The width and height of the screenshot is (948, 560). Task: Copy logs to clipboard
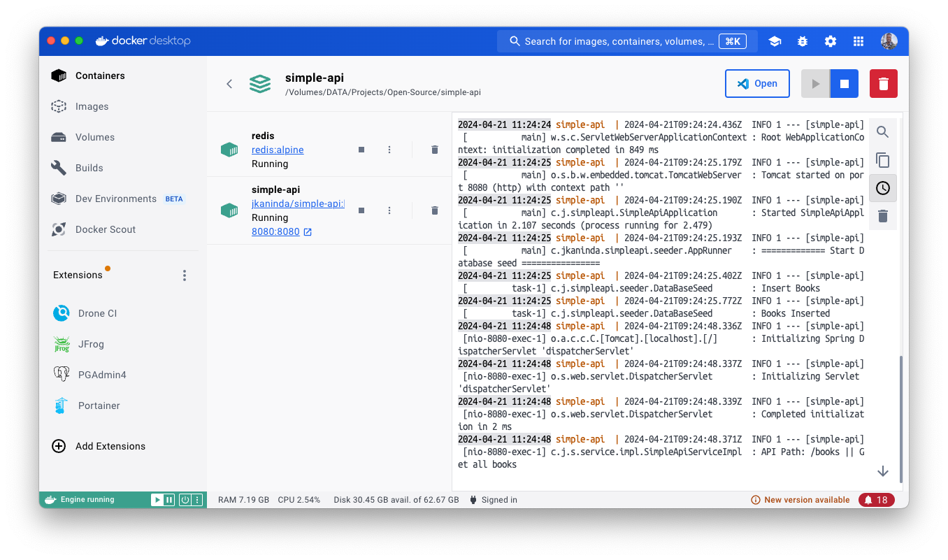[x=883, y=160]
